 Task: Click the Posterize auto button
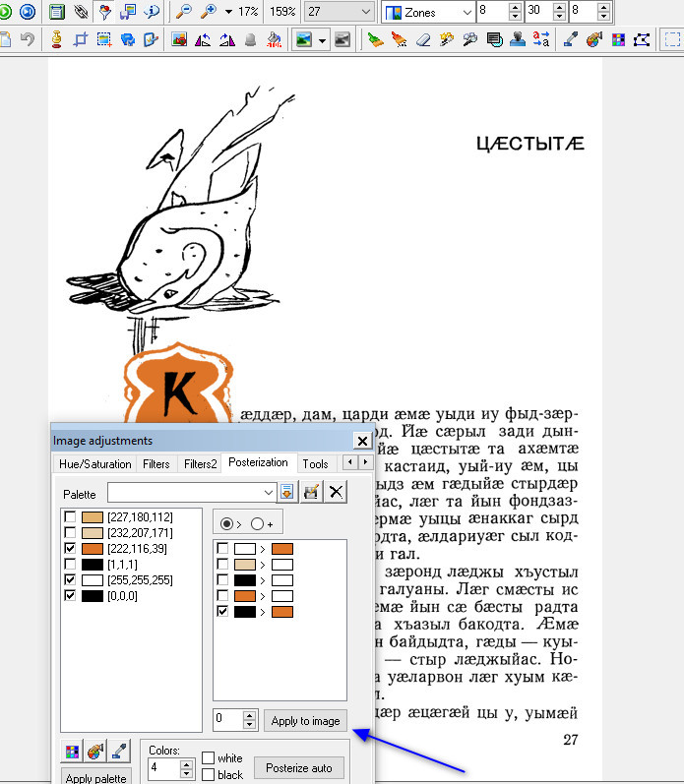(x=299, y=767)
